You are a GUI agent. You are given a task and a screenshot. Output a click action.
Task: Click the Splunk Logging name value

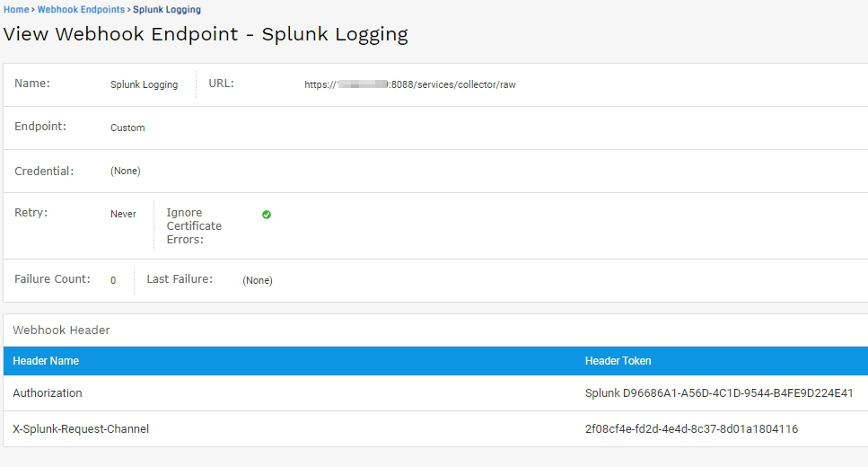(x=144, y=84)
